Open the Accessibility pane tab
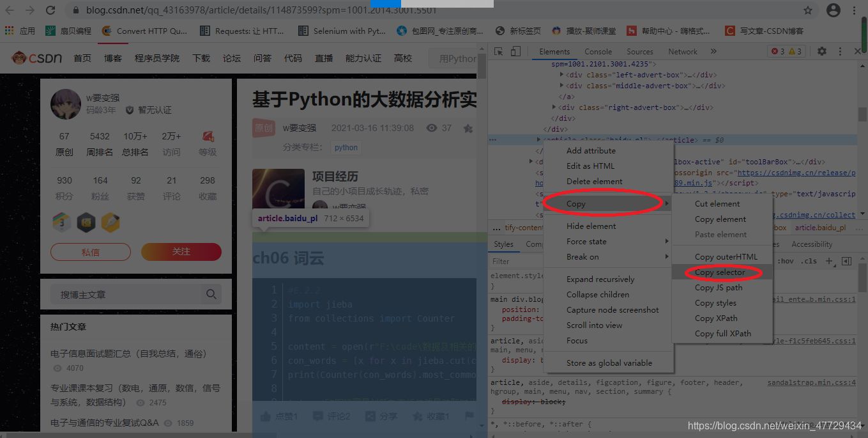 click(812, 244)
